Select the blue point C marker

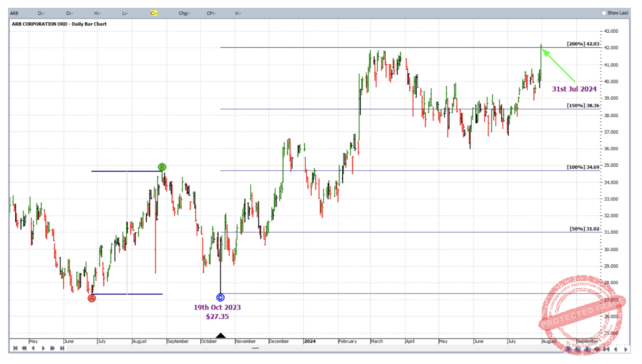click(x=220, y=297)
